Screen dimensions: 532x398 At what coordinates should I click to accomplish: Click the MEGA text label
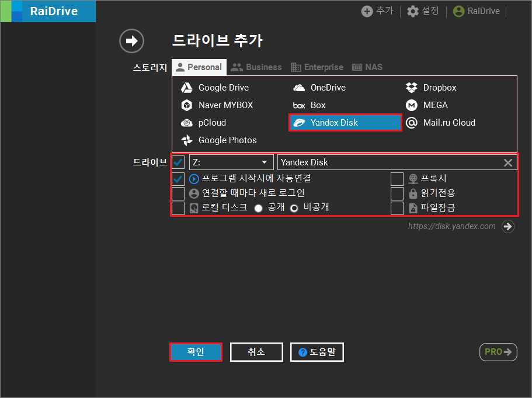[x=436, y=105]
